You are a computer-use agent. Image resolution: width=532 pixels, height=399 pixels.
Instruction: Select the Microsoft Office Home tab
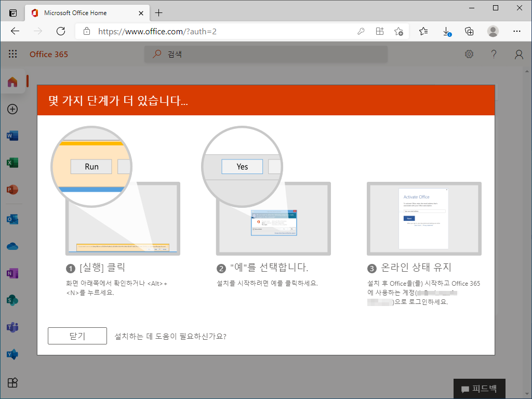click(87, 13)
